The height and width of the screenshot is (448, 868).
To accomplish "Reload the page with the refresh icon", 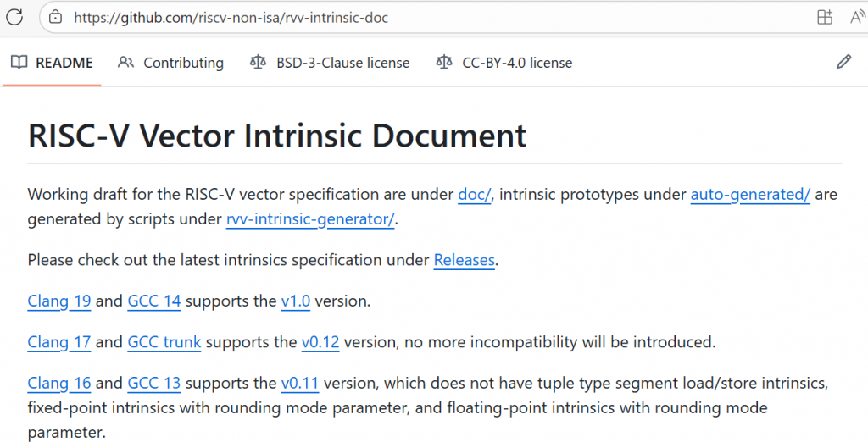I will tap(14, 17).
